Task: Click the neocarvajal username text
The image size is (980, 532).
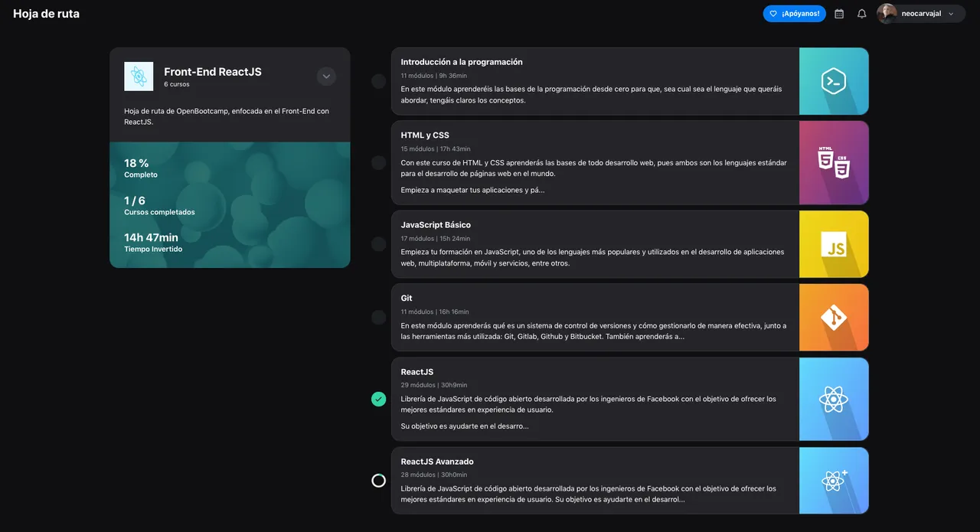Action: pos(921,14)
